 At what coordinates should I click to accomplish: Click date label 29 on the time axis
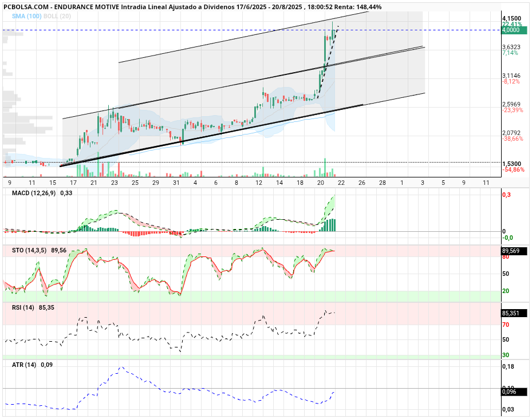pos(155,183)
